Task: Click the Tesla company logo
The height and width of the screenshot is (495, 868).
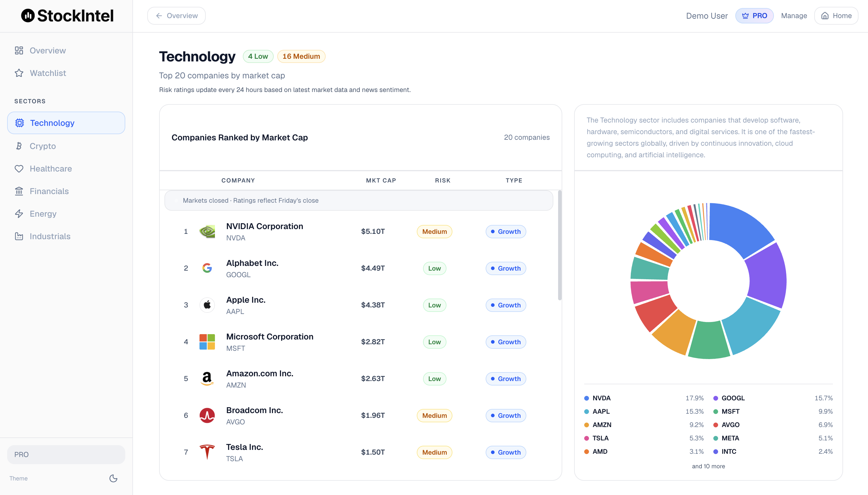Action: [x=207, y=452]
